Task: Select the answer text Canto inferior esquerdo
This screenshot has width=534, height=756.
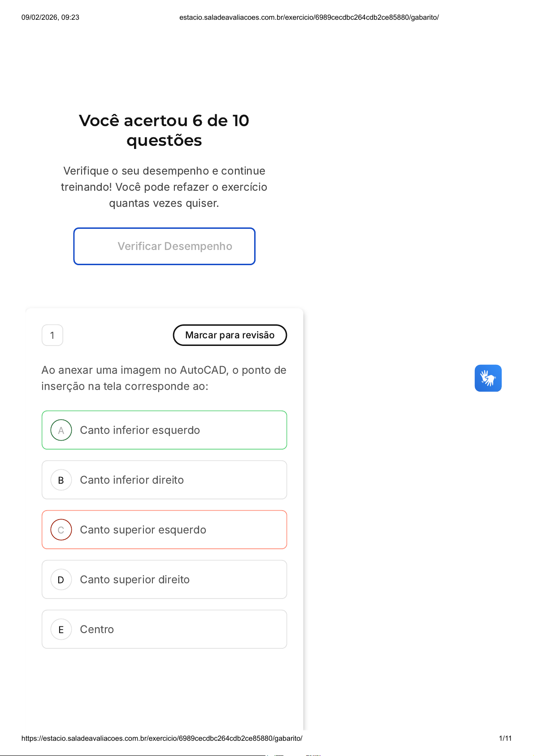Action: coord(140,430)
